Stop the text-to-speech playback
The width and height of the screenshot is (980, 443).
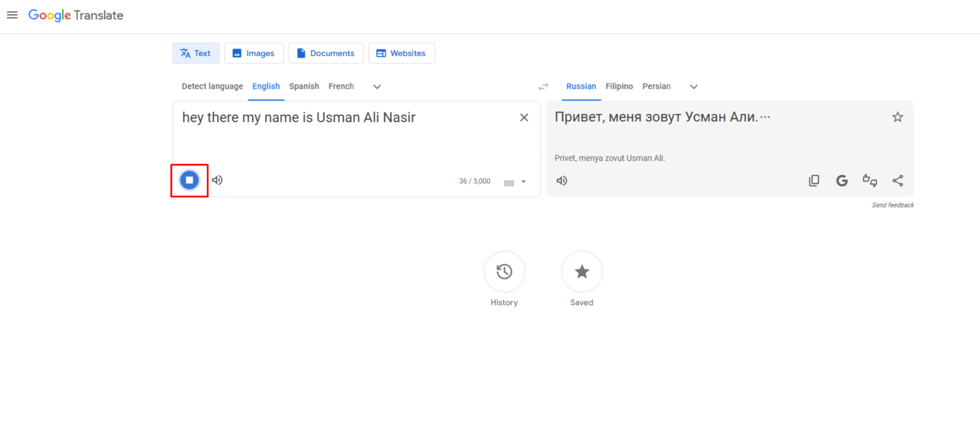(189, 180)
